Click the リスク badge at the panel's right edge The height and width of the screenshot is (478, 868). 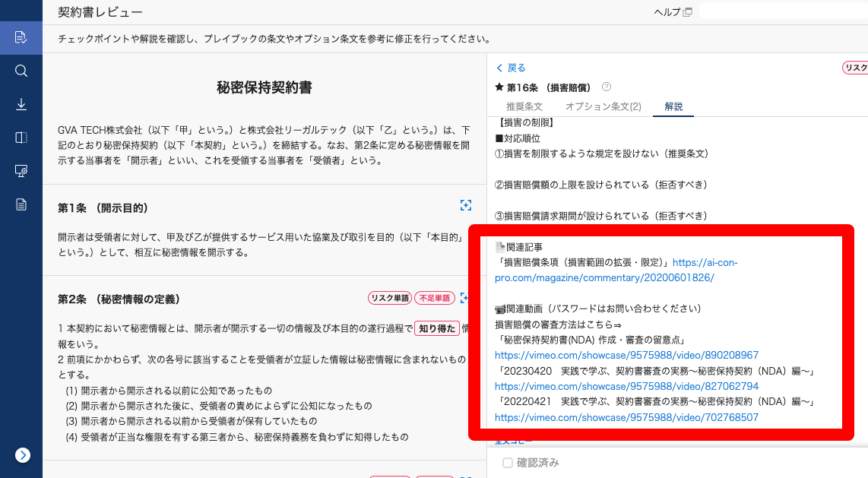pyautogui.click(x=855, y=68)
